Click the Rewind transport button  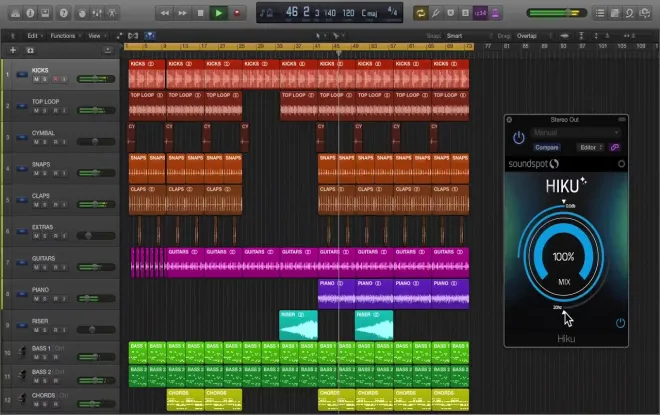click(x=165, y=13)
